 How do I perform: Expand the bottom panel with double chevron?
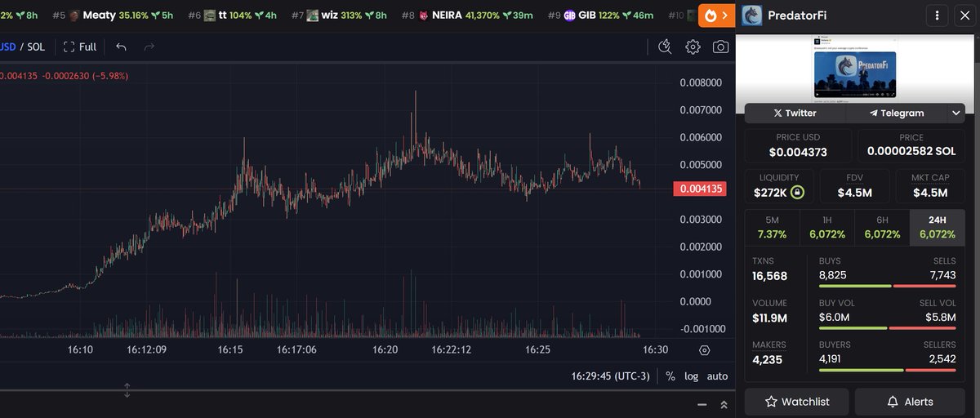click(723, 405)
